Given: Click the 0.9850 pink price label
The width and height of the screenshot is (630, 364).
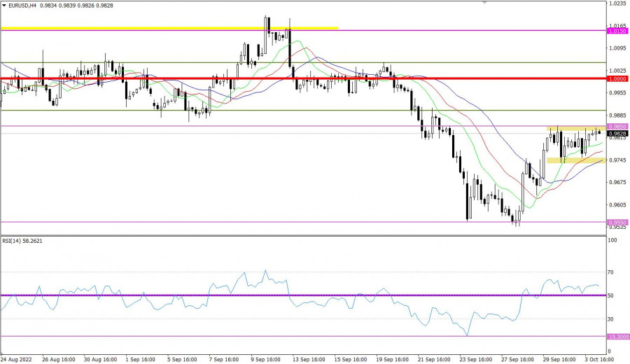Looking at the screenshot, I should pos(617,127).
